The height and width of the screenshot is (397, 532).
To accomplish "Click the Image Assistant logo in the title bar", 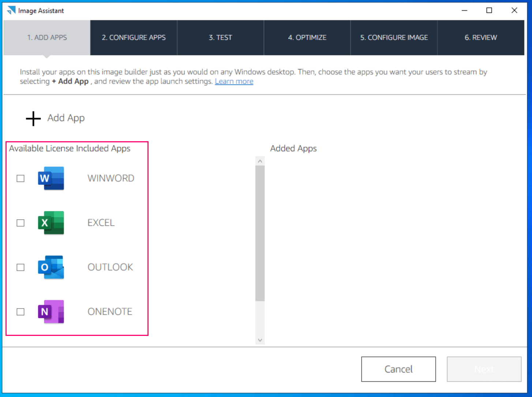I will pyautogui.click(x=11, y=10).
